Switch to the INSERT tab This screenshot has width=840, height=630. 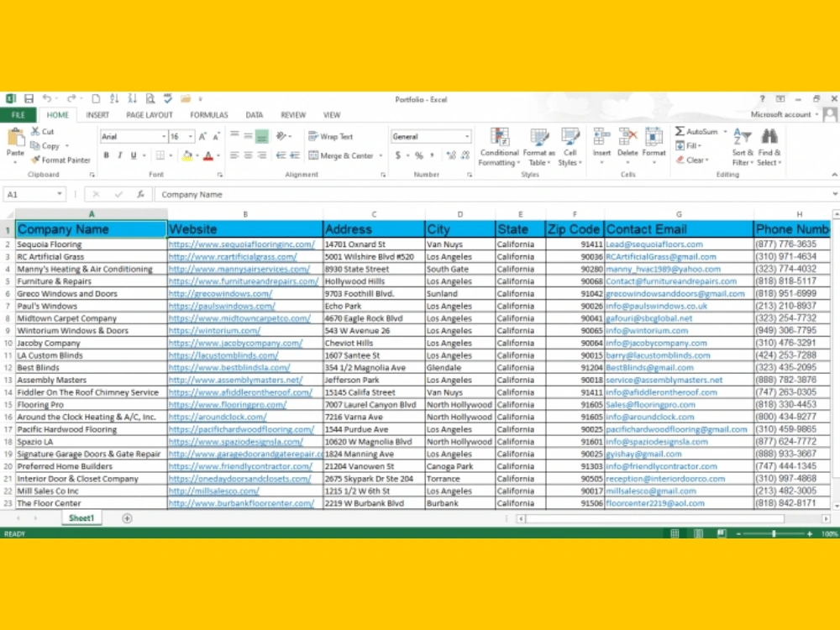click(97, 115)
